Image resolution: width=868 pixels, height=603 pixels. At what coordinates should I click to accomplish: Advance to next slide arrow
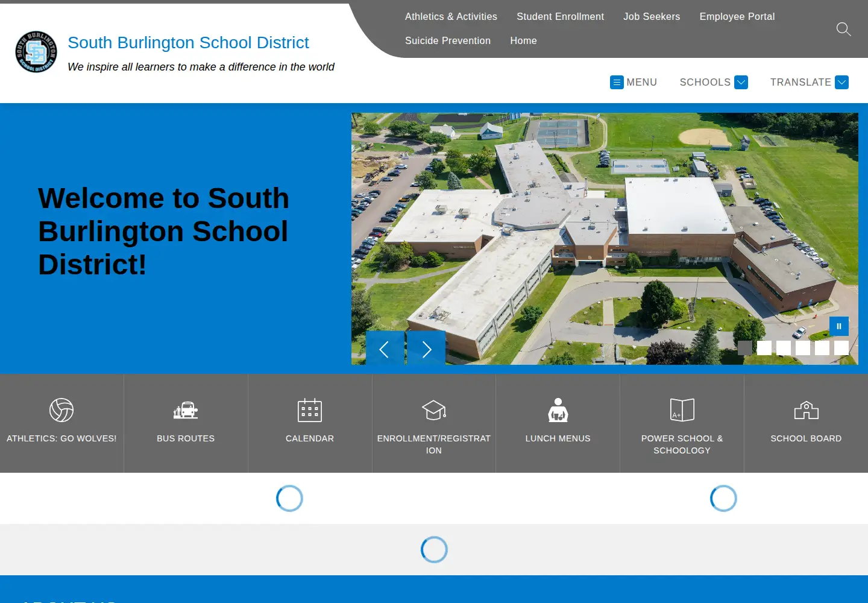click(426, 348)
